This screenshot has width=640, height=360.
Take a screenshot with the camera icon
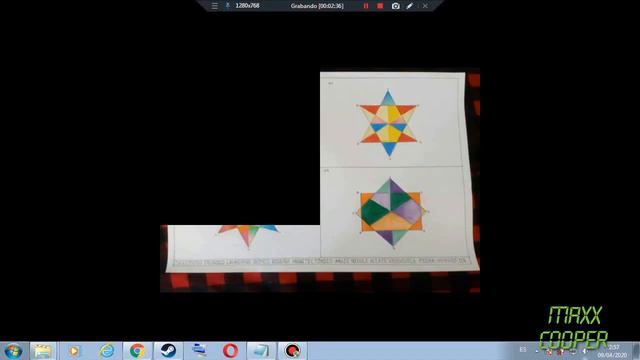(395, 6)
